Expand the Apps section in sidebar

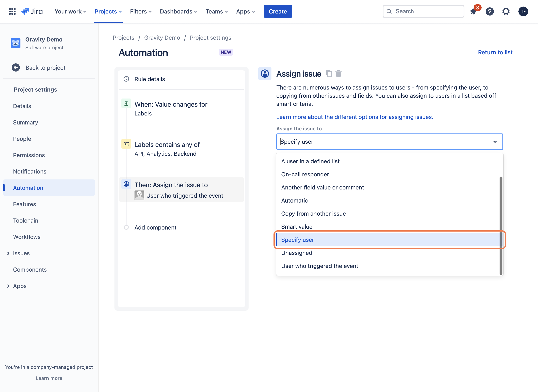[8, 286]
